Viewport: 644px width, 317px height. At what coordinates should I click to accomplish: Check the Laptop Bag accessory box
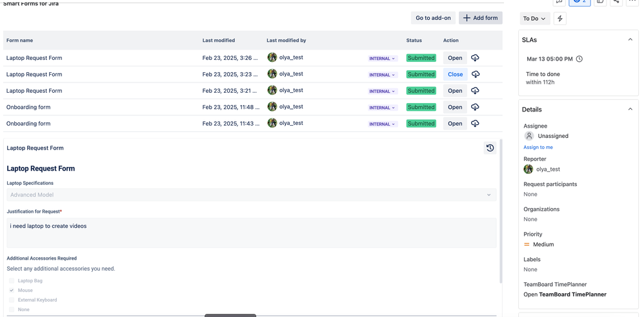click(12, 281)
